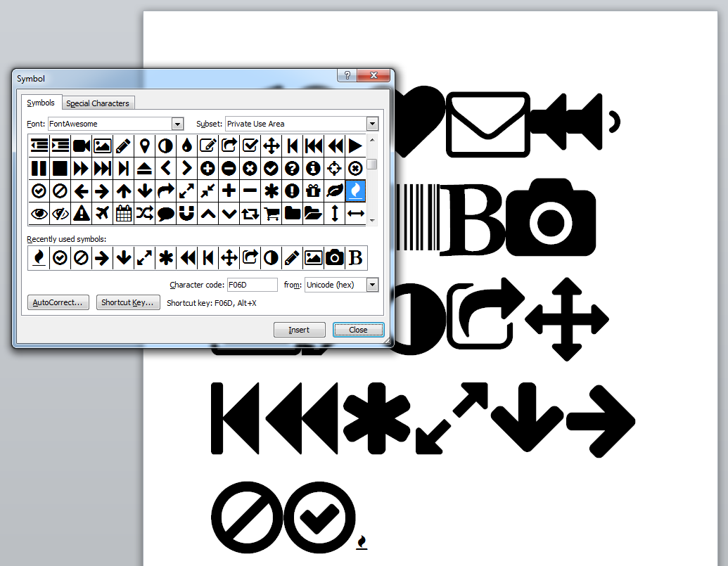This screenshot has height=566, width=728.
Task: Open the Subset dropdown showing Private Use Area
Action: pyautogui.click(x=371, y=124)
